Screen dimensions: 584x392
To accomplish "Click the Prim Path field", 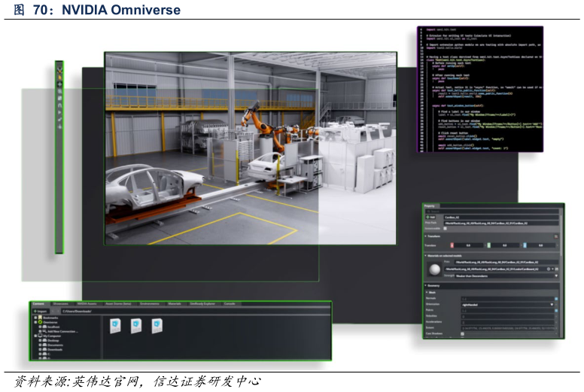I will [x=501, y=223].
